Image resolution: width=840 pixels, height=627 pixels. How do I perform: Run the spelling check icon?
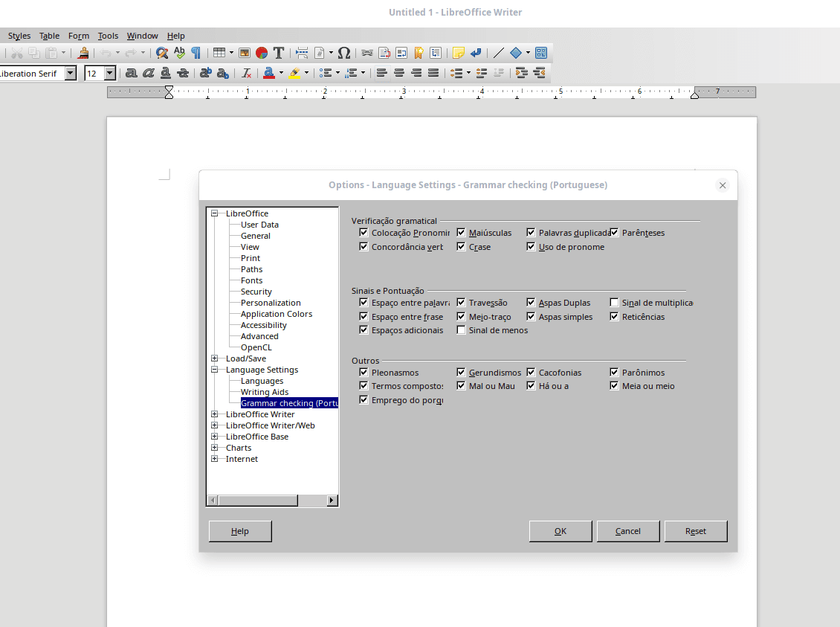[179, 53]
